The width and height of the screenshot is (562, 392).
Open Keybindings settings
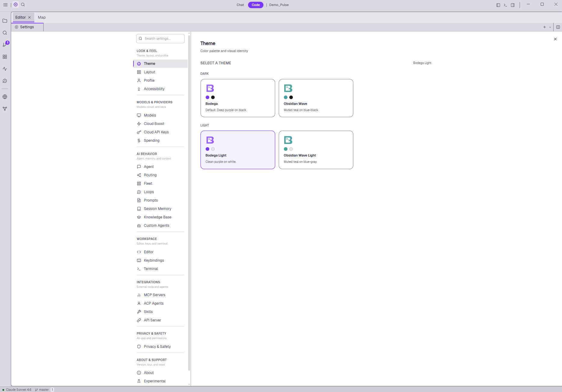(160, 260)
